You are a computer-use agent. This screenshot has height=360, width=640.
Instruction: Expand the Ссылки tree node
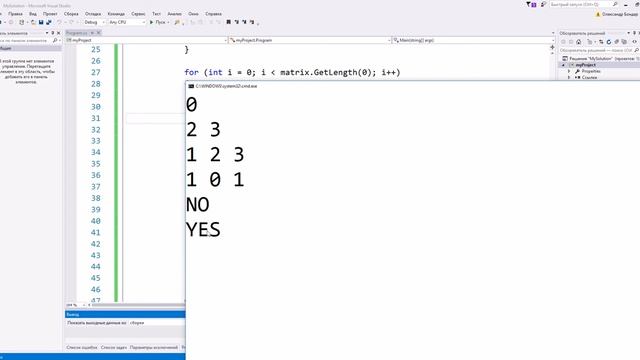point(569,78)
